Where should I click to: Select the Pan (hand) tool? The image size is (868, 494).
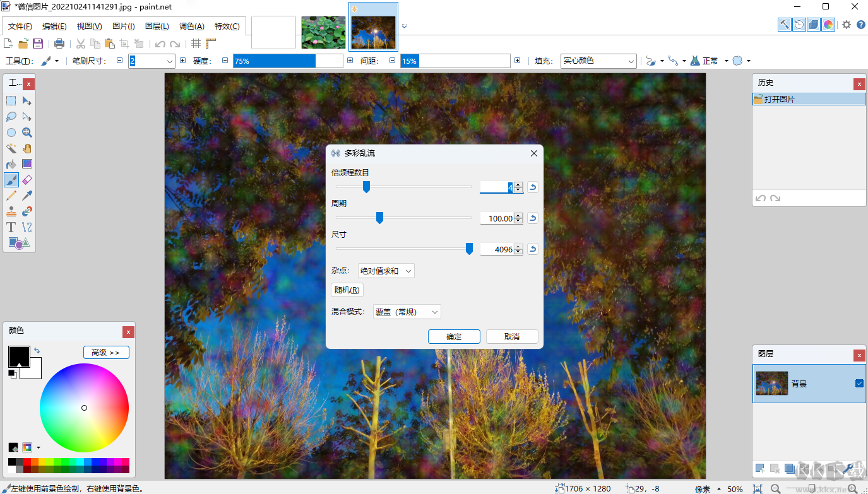click(27, 148)
